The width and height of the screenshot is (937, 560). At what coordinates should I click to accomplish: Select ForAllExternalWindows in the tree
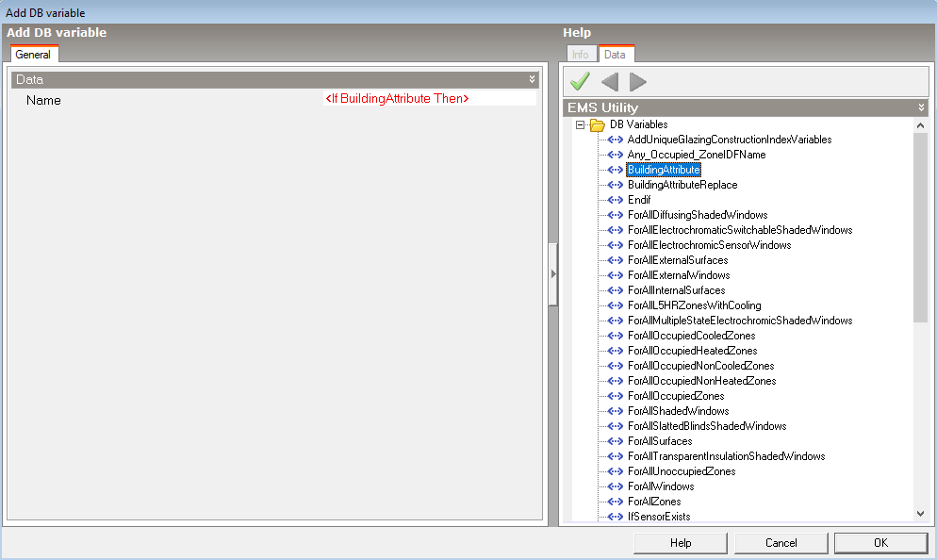(x=678, y=275)
